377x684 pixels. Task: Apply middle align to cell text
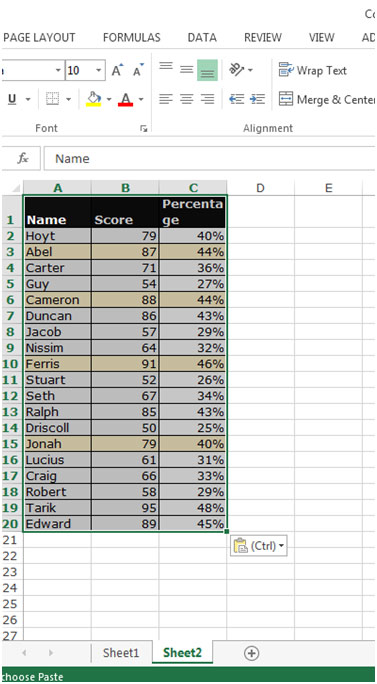pyautogui.click(x=187, y=70)
